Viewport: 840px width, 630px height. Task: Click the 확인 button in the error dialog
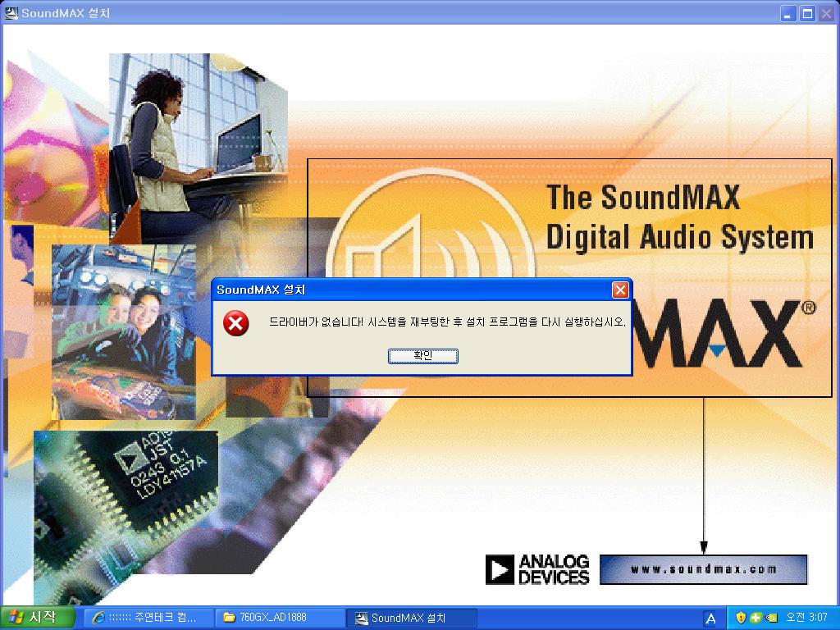click(x=422, y=355)
